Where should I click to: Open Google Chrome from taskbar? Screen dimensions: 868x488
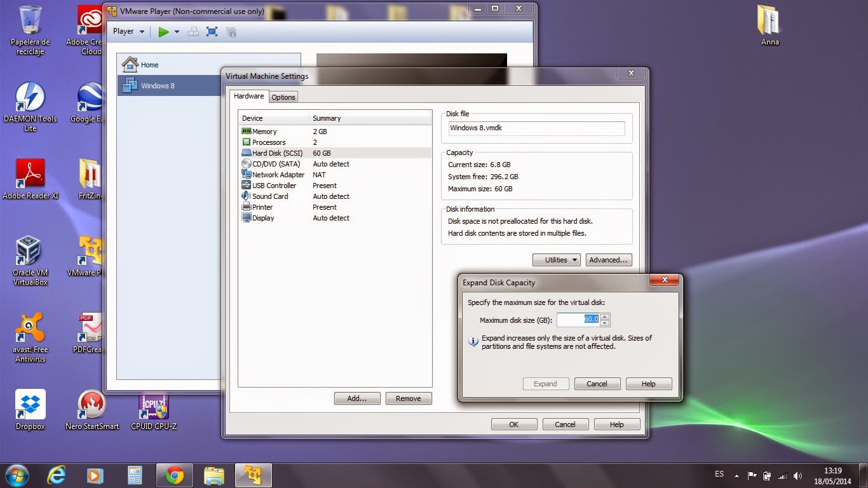(174, 475)
